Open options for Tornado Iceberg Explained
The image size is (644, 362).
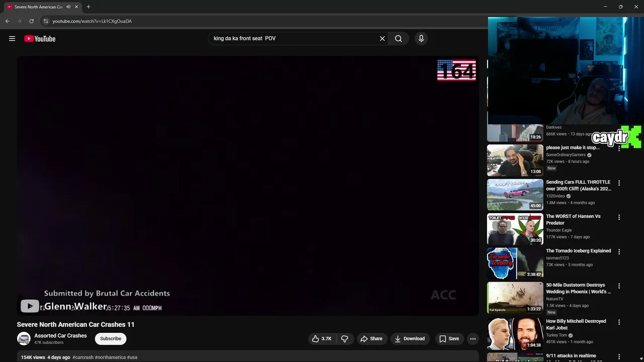pyautogui.click(x=619, y=251)
